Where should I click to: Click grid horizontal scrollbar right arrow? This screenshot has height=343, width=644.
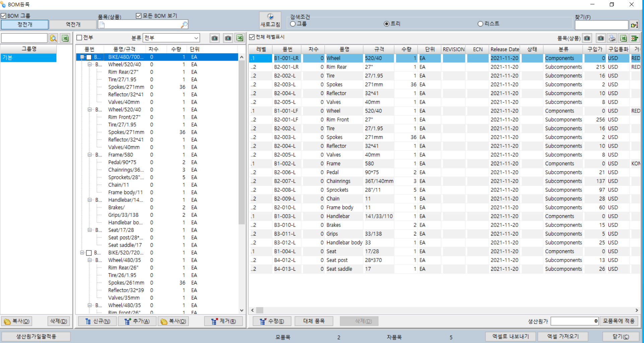click(x=637, y=310)
